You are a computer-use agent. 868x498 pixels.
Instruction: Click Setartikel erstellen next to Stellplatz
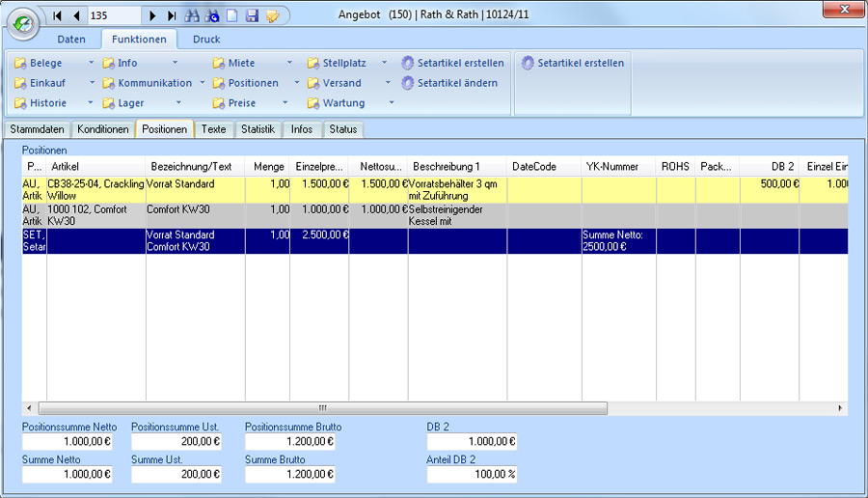[453, 63]
